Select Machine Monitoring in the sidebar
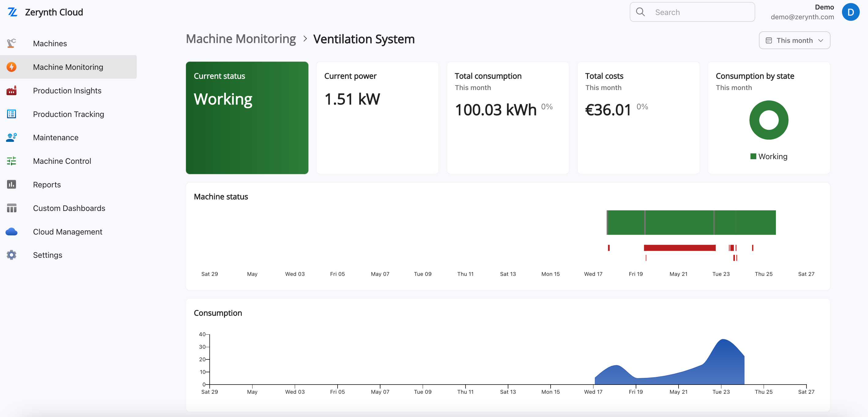Image resolution: width=868 pixels, height=417 pixels. [x=68, y=67]
